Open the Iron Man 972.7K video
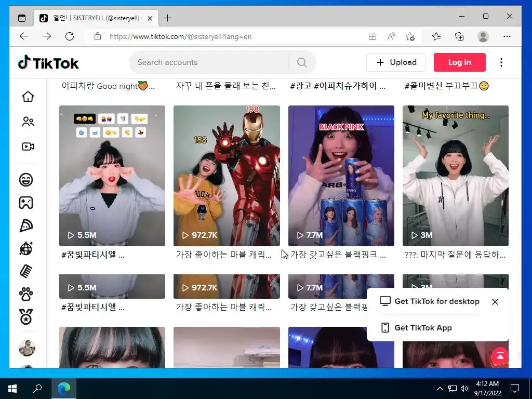Viewport: 532px width, 399px height. [227, 176]
